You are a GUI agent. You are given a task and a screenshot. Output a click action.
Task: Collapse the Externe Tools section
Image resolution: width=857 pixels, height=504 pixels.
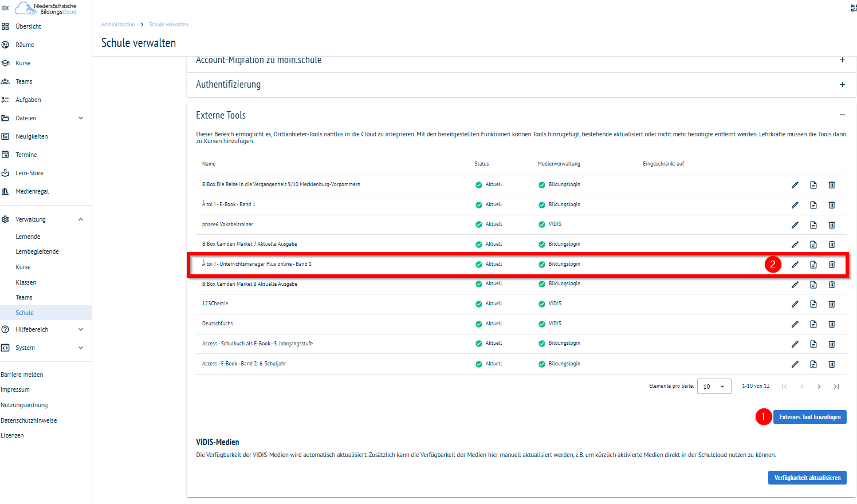(842, 115)
